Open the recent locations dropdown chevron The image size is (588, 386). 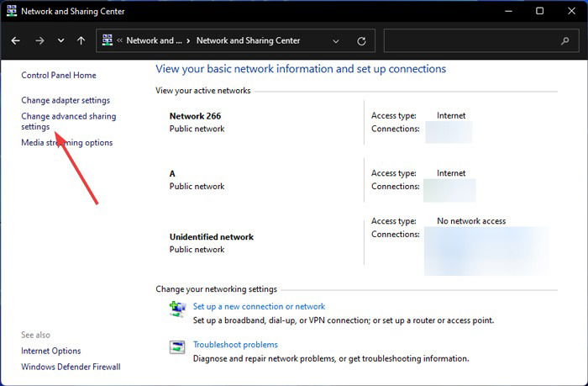tap(60, 40)
